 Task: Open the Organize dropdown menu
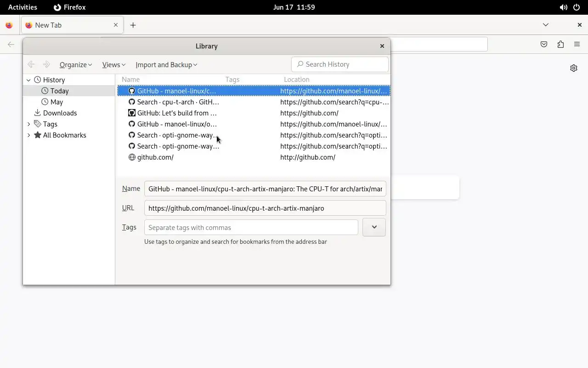click(x=76, y=65)
